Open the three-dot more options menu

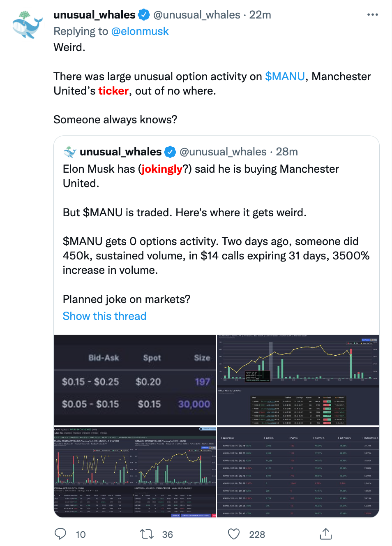tap(372, 15)
